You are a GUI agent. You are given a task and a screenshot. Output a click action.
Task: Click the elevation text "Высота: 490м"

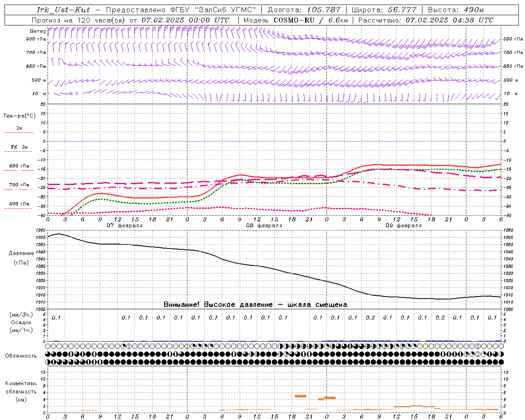[456, 10]
